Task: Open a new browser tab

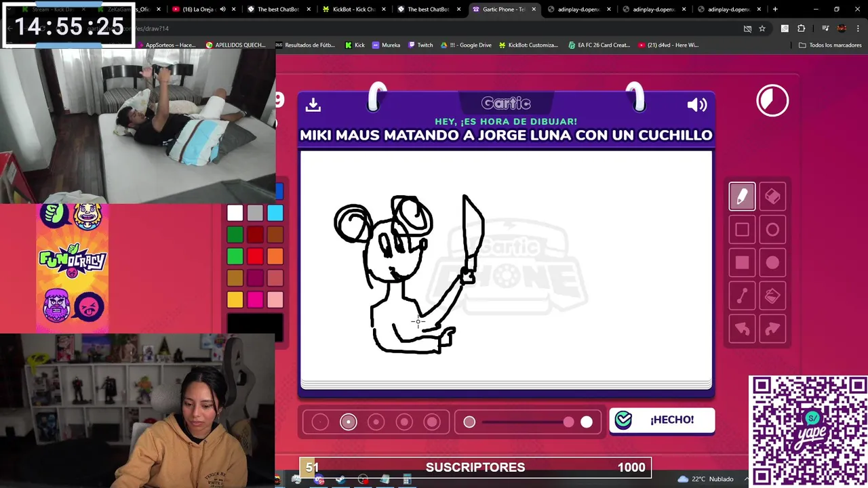Action: tap(775, 9)
